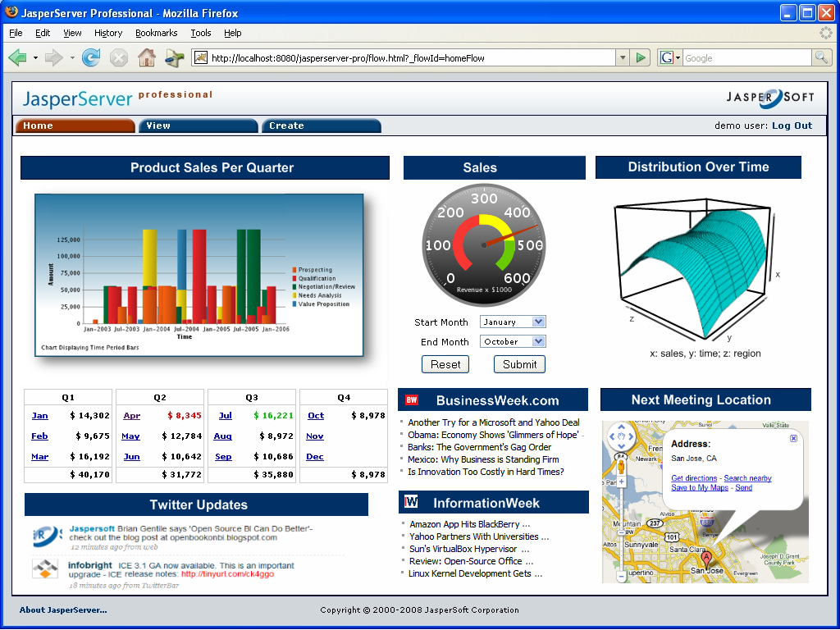Click the Save to My Maps link
Screen dimensions: 840x630
tap(700, 487)
